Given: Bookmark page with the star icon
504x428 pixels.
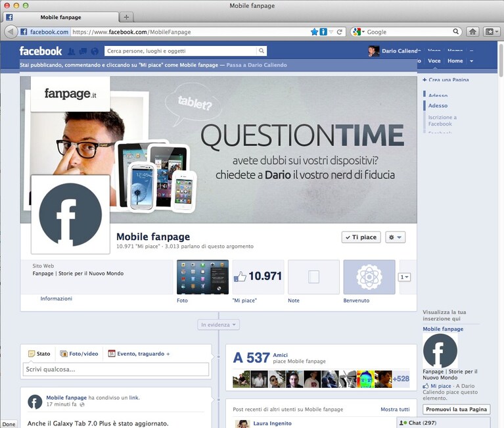Looking at the screenshot, I should (x=314, y=32).
